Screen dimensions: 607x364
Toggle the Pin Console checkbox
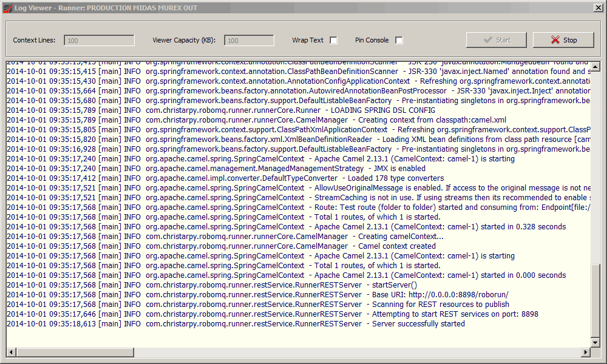pos(399,41)
